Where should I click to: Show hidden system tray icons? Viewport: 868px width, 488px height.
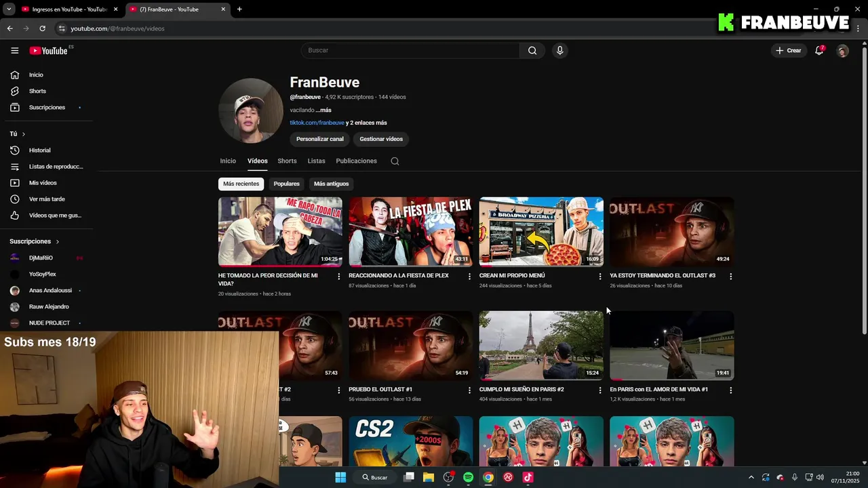(x=751, y=477)
